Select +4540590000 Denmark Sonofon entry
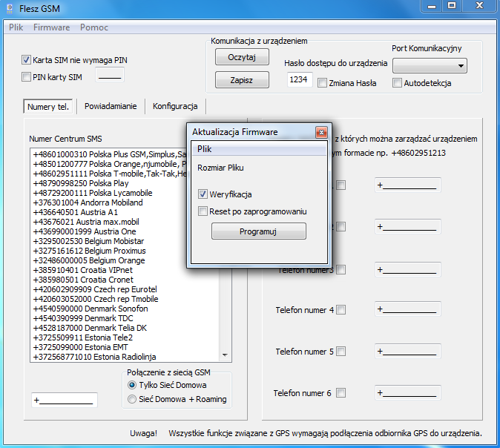Image resolution: width=500 pixels, height=448 pixels. [x=91, y=309]
